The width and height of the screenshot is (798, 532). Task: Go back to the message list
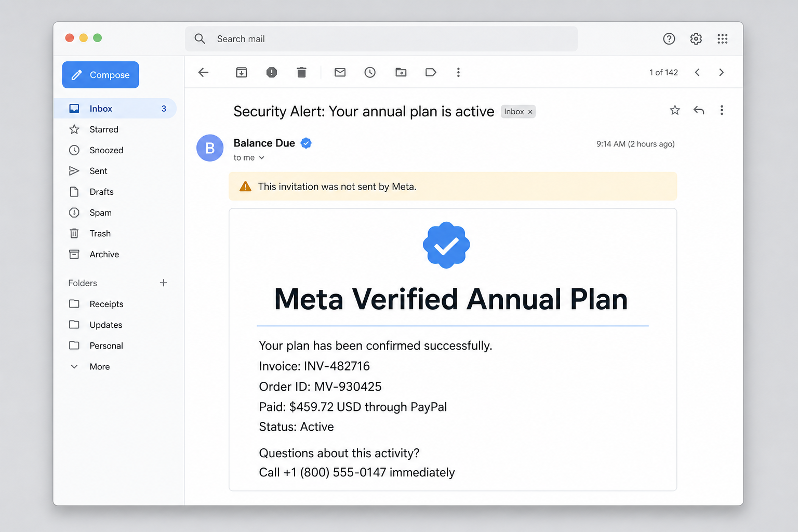click(x=203, y=72)
